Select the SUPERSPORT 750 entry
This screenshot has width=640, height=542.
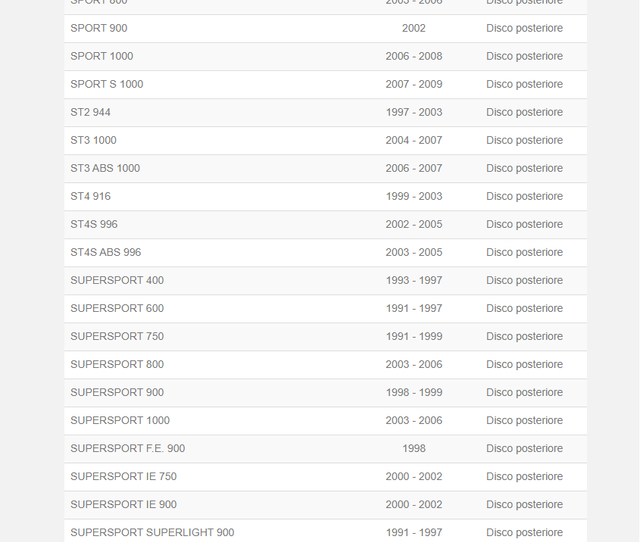[x=117, y=336]
